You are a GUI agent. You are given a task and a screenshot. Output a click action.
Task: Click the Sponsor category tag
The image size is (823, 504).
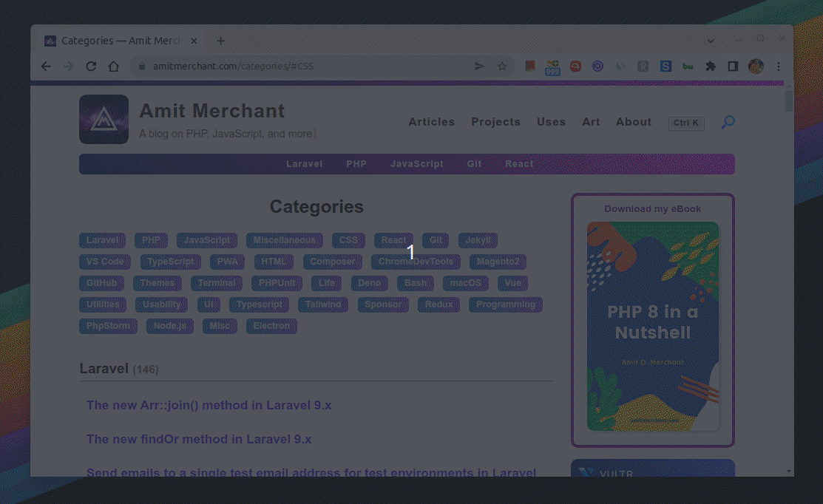coord(383,304)
